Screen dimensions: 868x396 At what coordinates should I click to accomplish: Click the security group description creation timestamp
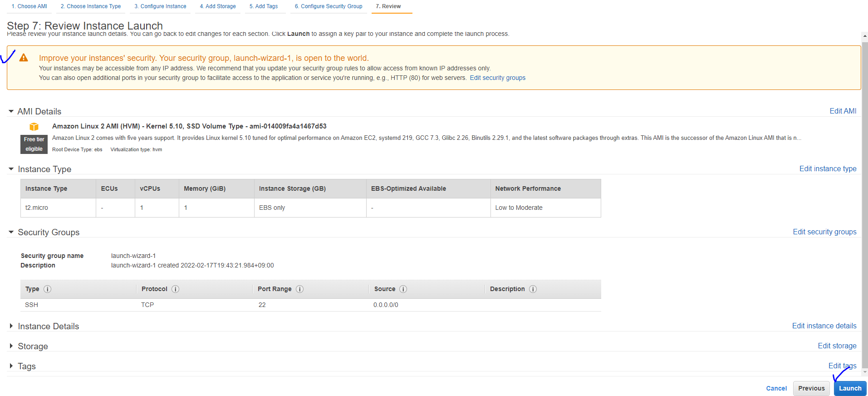tap(192, 265)
